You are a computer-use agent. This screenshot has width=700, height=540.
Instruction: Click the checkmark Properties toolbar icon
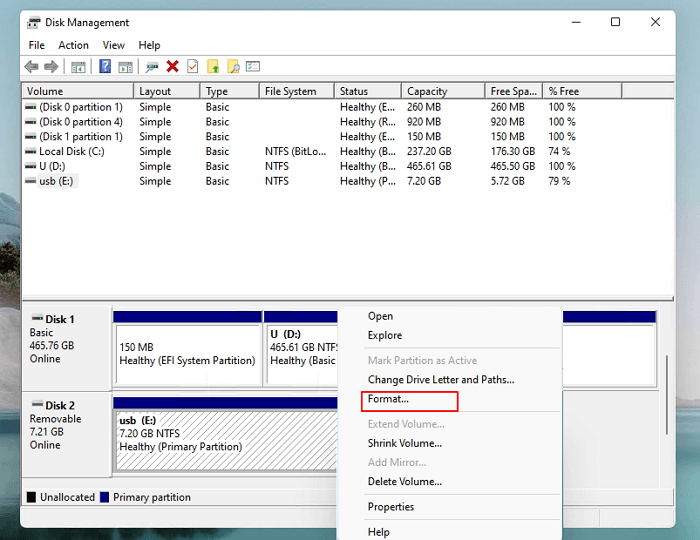tap(192, 67)
